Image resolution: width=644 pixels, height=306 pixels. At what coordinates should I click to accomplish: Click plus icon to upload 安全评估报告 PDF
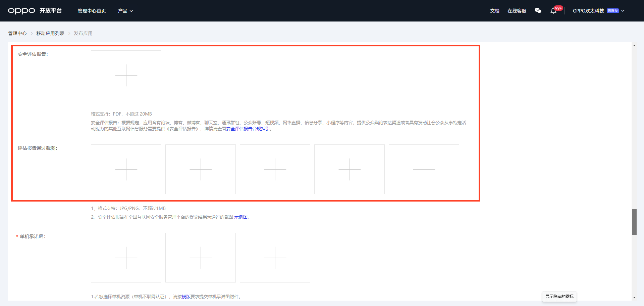[x=126, y=75]
